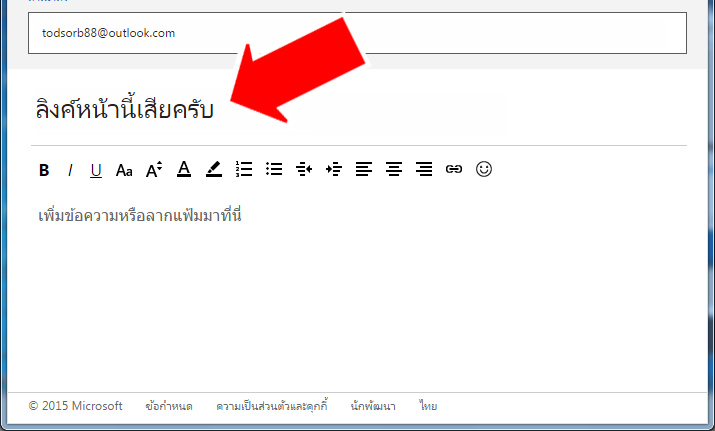This screenshot has width=715, height=431.
Task: Open the font family (Aa) picker
Action: pyautogui.click(x=124, y=170)
